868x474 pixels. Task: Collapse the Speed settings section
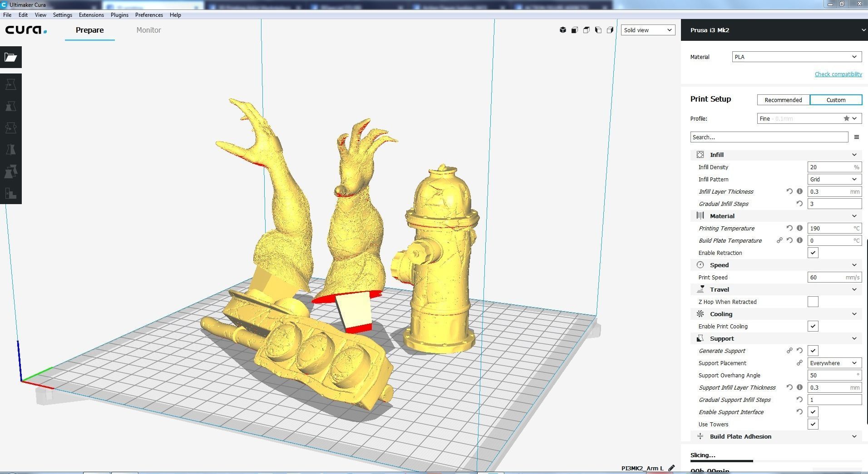coord(776,265)
